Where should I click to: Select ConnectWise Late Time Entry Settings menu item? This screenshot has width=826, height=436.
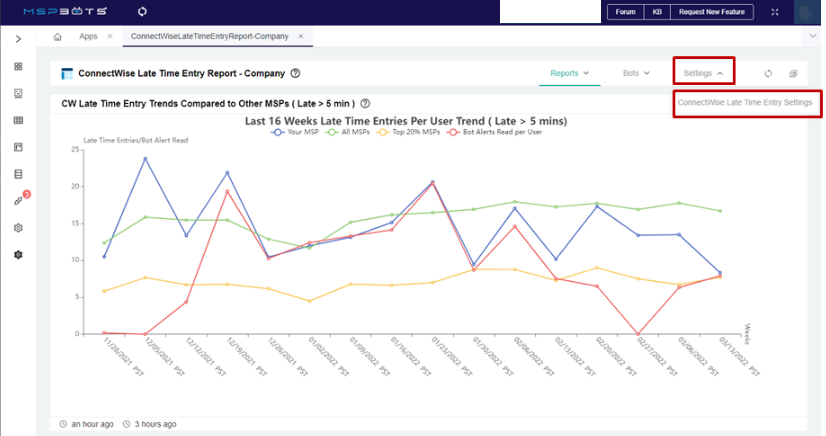click(x=745, y=102)
